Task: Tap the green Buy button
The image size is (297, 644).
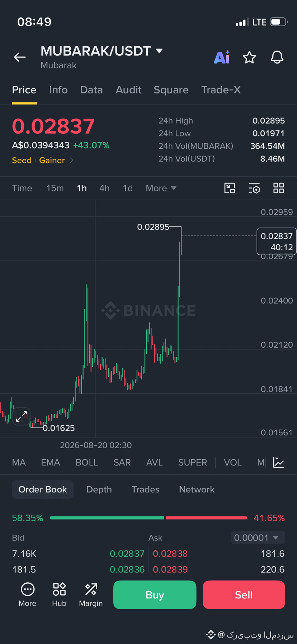Action: 155,595
